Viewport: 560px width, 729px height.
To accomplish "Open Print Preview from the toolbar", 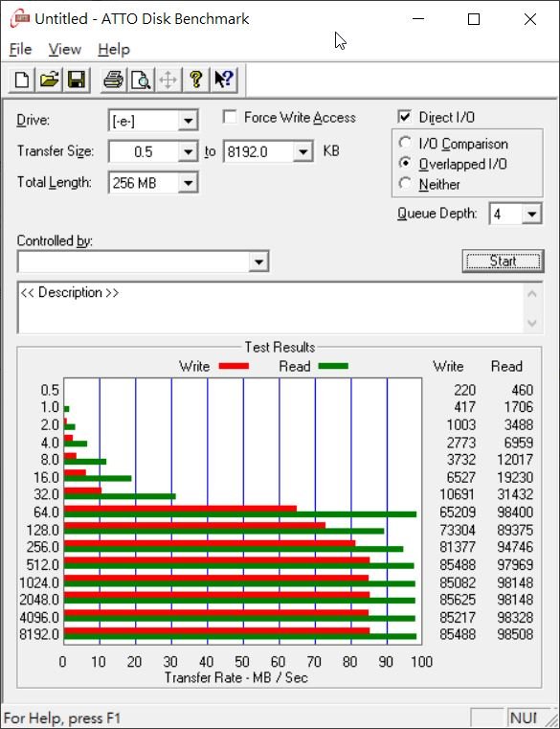I will pyautogui.click(x=141, y=80).
